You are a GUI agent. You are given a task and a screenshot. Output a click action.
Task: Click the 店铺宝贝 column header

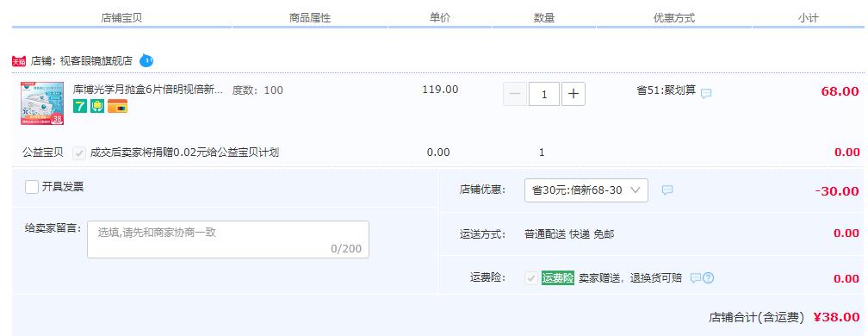pyautogui.click(x=121, y=18)
